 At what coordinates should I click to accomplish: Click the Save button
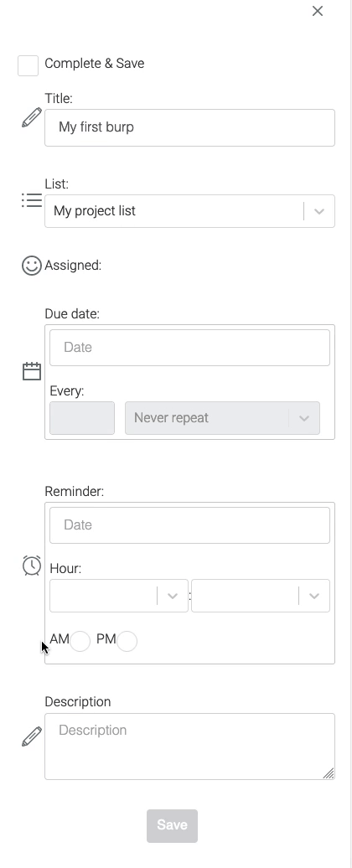tap(172, 825)
